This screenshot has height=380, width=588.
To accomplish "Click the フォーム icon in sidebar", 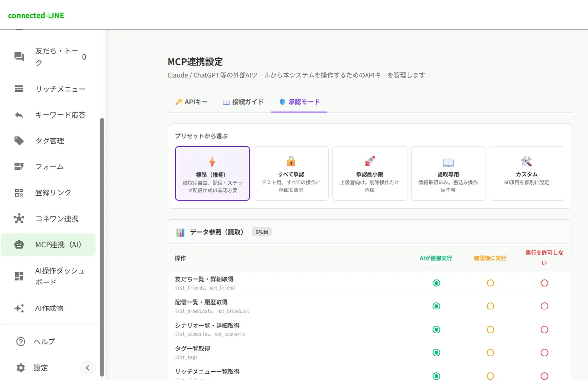I will (x=19, y=166).
